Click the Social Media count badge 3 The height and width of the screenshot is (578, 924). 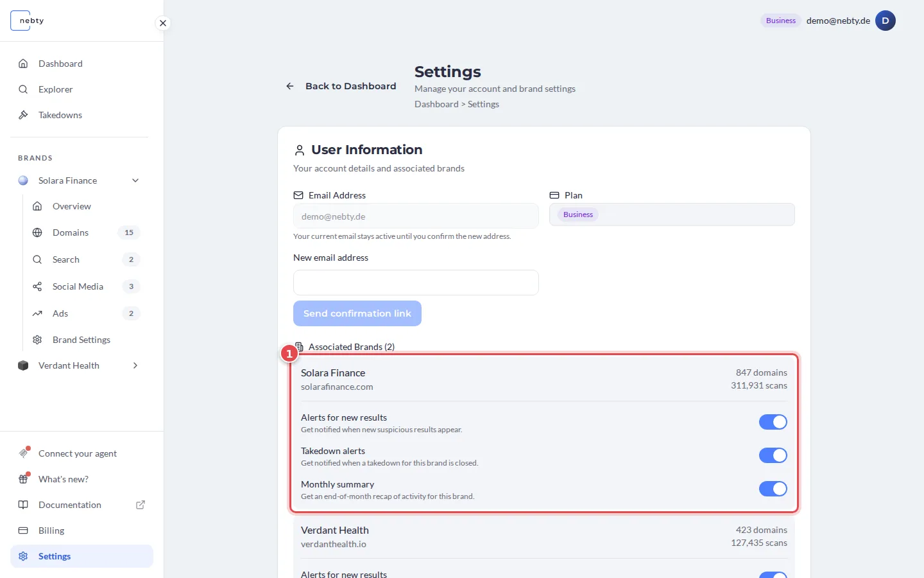pos(131,286)
